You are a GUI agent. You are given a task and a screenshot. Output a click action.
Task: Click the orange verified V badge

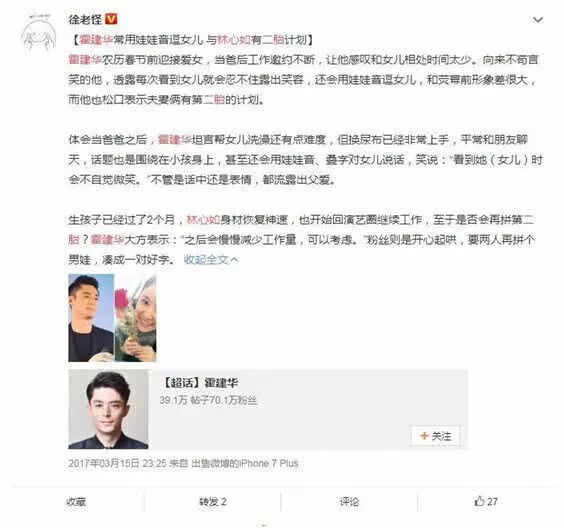point(111,19)
